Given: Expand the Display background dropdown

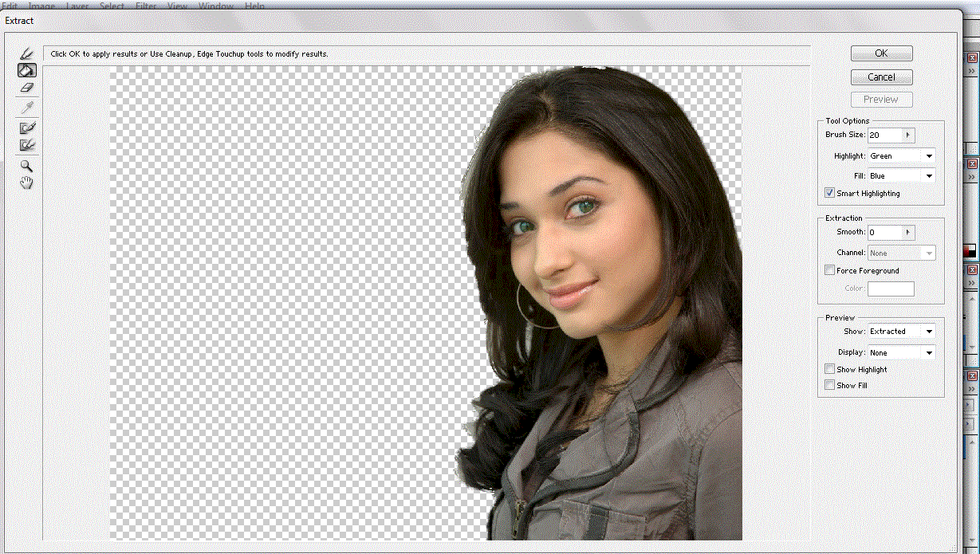Looking at the screenshot, I should tap(901, 352).
